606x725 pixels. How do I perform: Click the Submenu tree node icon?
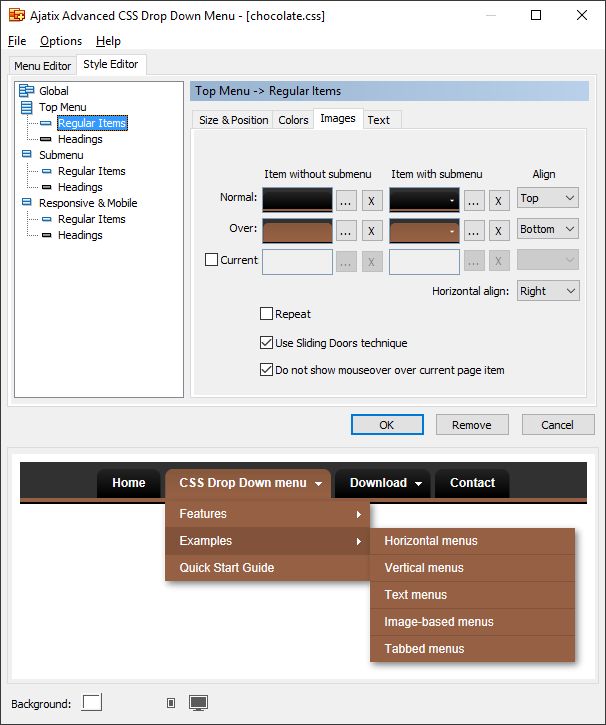point(27,154)
